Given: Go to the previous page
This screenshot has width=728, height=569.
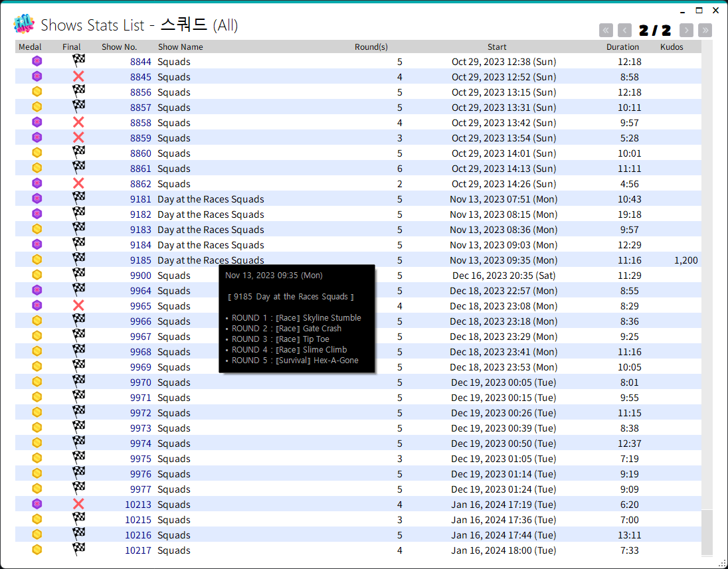Looking at the screenshot, I should [x=624, y=31].
